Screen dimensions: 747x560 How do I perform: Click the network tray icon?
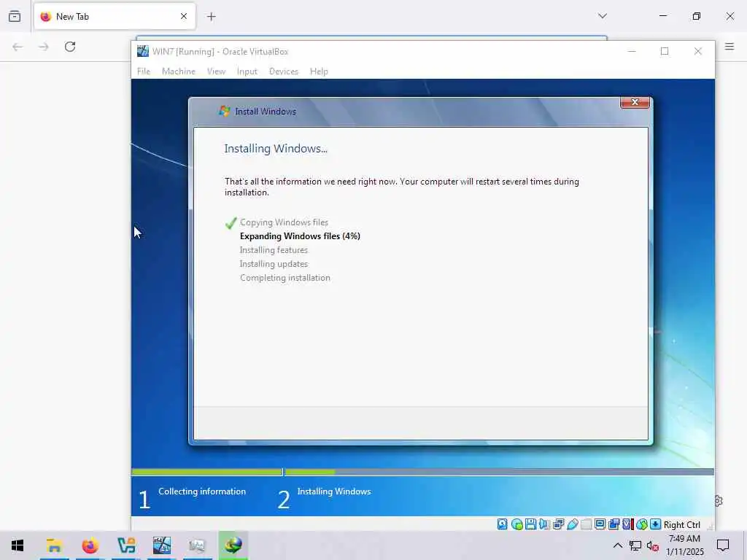(x=635, y=545)
